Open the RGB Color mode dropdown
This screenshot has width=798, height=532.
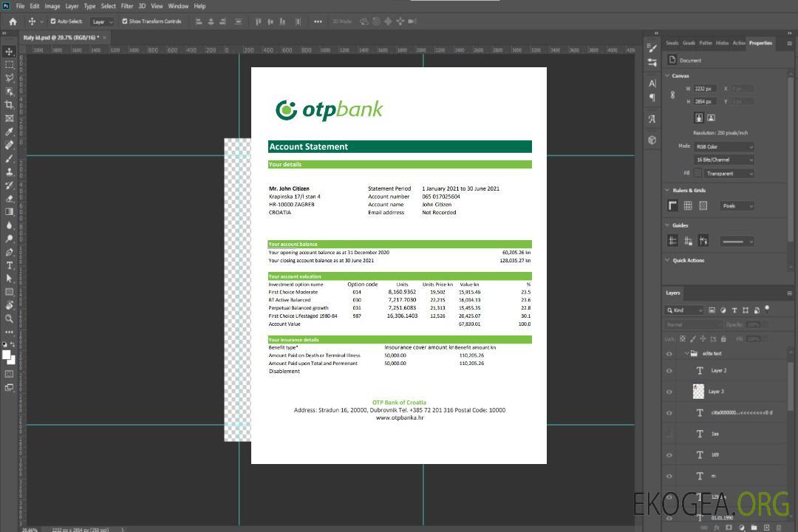click(x=723, y=146)
